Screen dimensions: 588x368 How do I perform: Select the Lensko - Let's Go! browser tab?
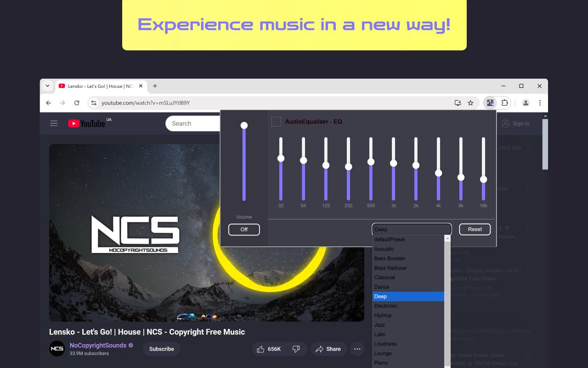point(101,86)
